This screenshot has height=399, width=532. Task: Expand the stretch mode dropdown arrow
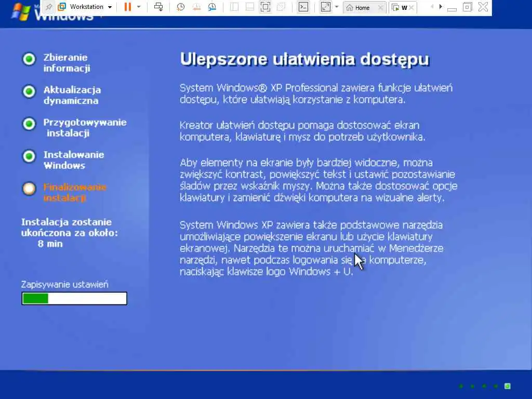pos(337,7)
